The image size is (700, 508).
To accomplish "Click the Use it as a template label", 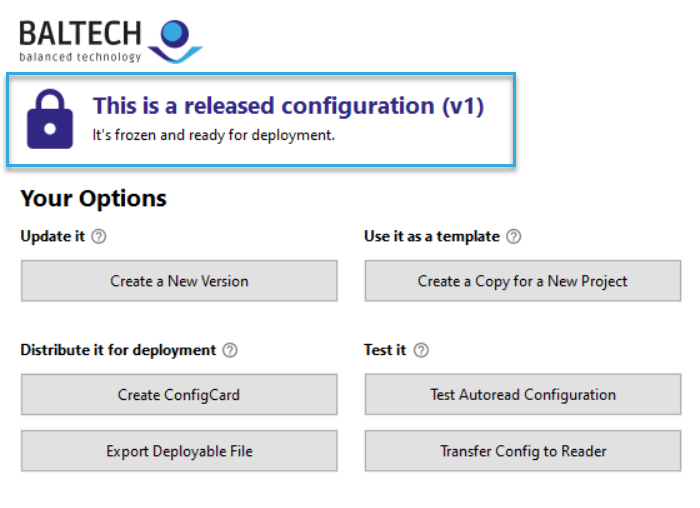I will [432, 236].
